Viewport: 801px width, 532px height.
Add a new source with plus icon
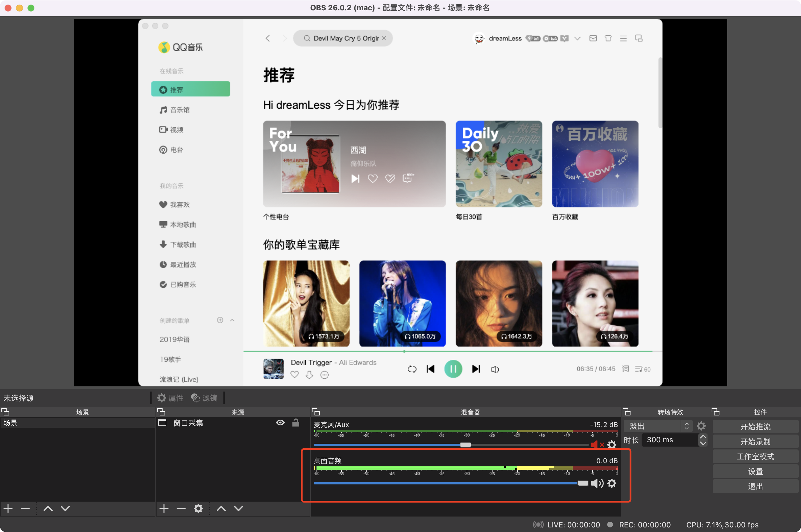(x=164, y=508)
